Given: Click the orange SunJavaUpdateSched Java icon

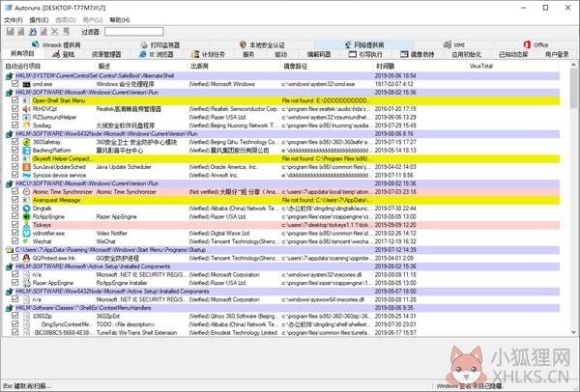Looking at the screenshot, I should click(x=26, y=167).
